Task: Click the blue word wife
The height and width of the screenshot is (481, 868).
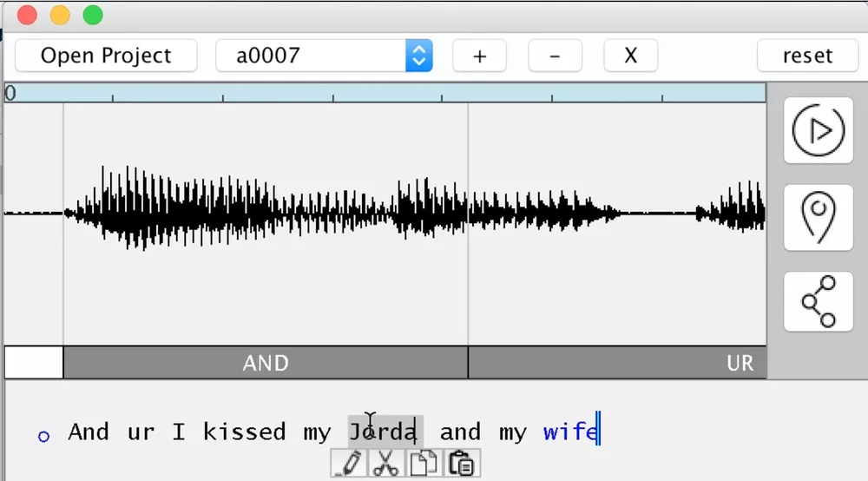Action: (x=569, y=432)
